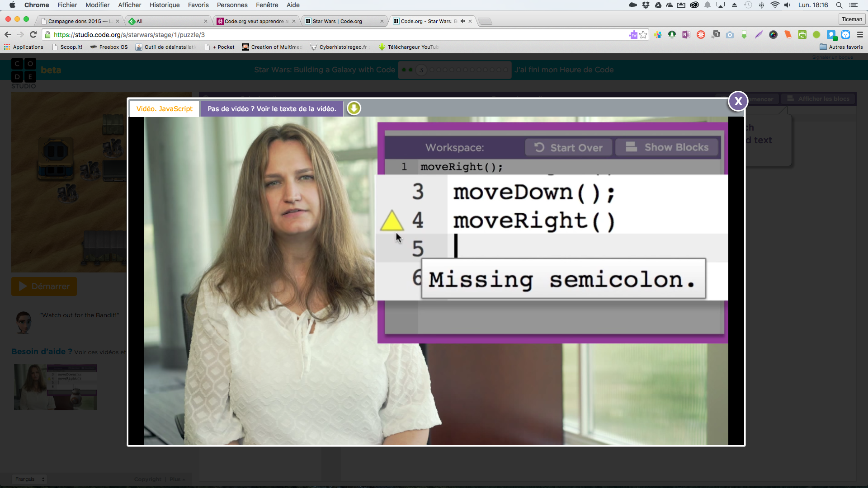Click the purple feather extension icon
Screen dimensions: 868x488
[759, 35]
